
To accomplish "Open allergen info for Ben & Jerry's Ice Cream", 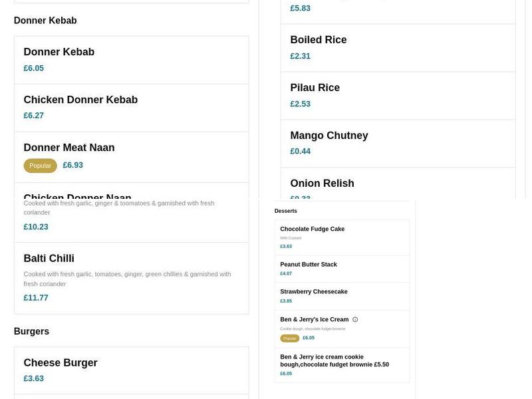I will click(x=354, y=319).
